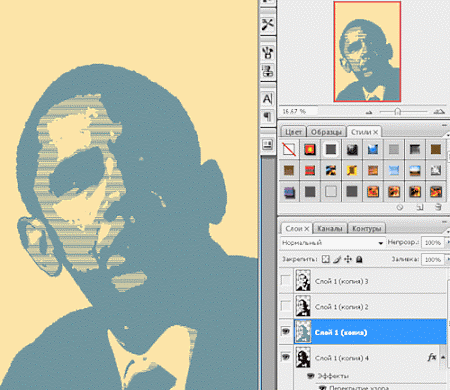Open the Brushes panel icon
This screenshot has height=390, width=450.
point(267,52)
